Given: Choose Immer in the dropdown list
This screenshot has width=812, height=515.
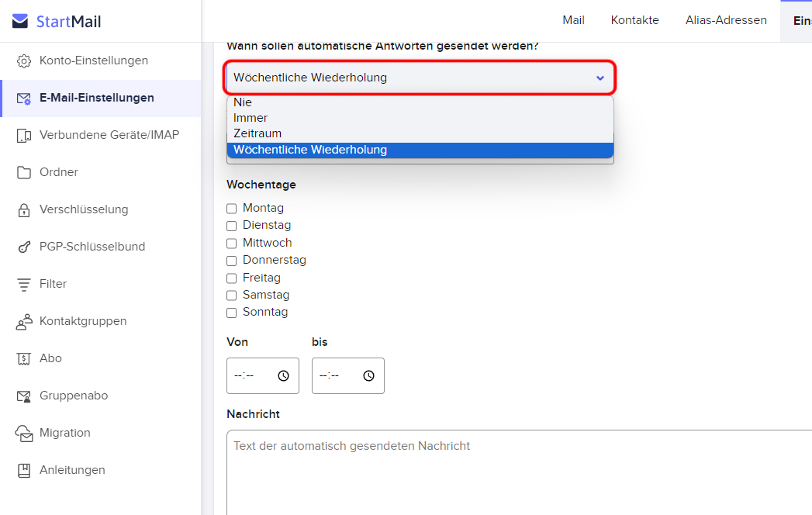Looking at the screenshot, I should (420, 118).
